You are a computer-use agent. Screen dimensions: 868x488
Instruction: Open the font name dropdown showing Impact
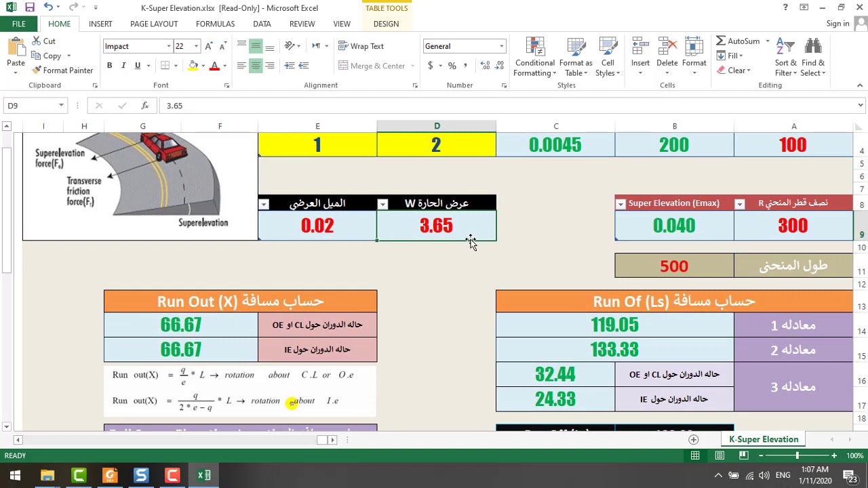pyautogui.click(x=169, y=46)
